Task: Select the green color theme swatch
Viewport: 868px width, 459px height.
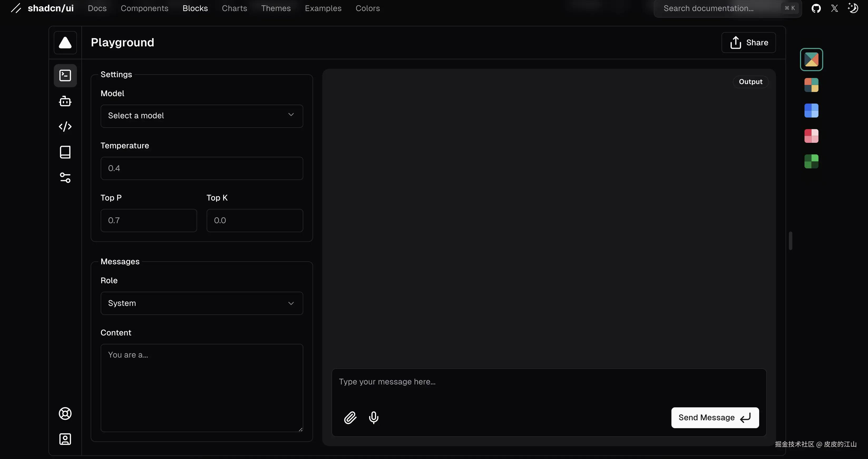Action: tap(811, 162)
